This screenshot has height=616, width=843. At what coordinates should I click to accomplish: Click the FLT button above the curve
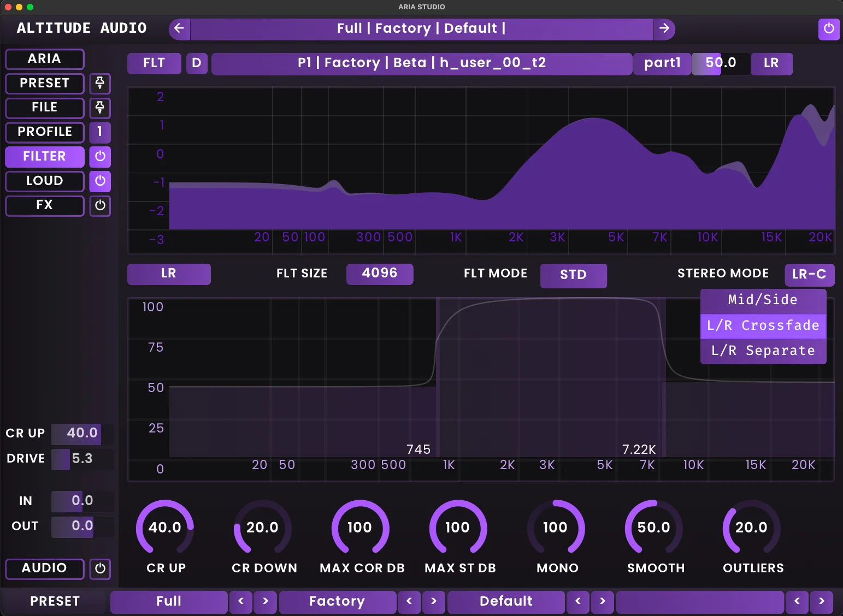pos(154,63)
